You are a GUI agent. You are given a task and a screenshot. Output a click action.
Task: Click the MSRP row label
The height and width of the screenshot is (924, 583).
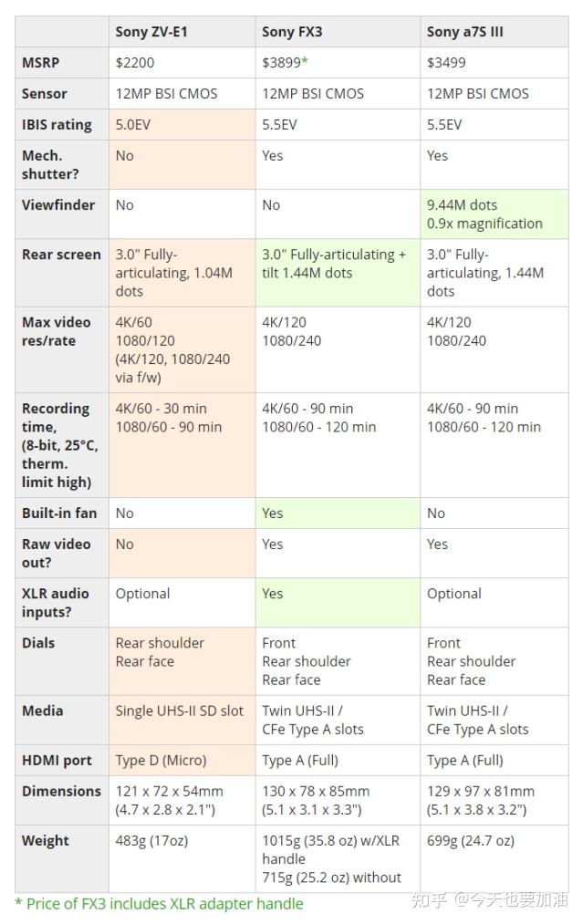[43, 63]
